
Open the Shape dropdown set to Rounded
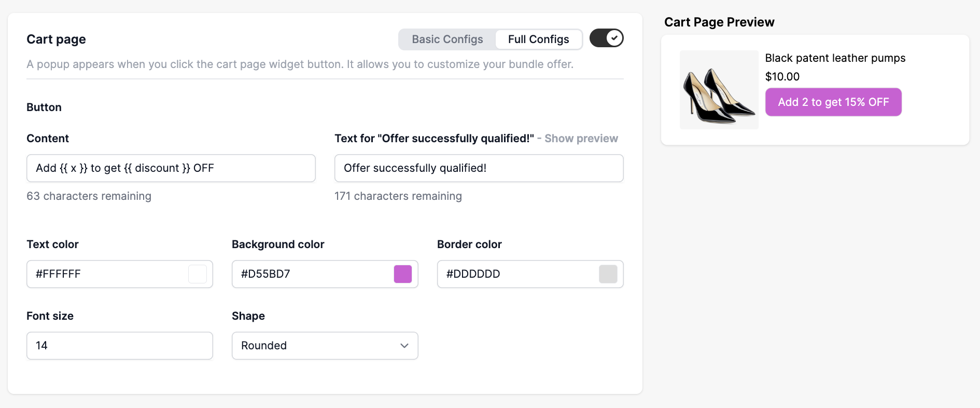tap(325, 346)
